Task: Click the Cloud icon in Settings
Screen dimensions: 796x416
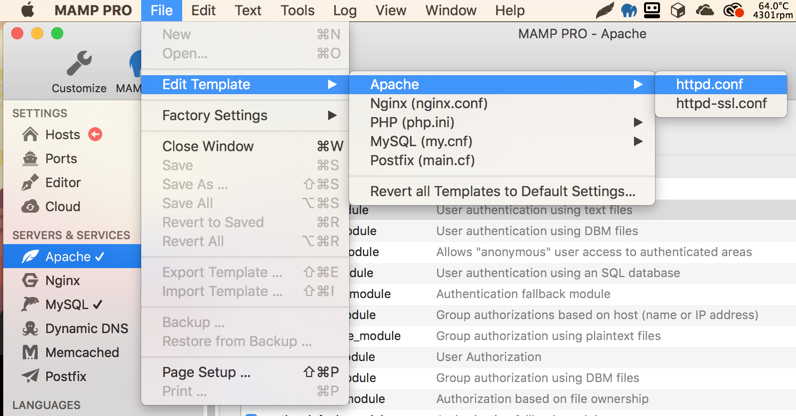Action: tap(30, 207)
